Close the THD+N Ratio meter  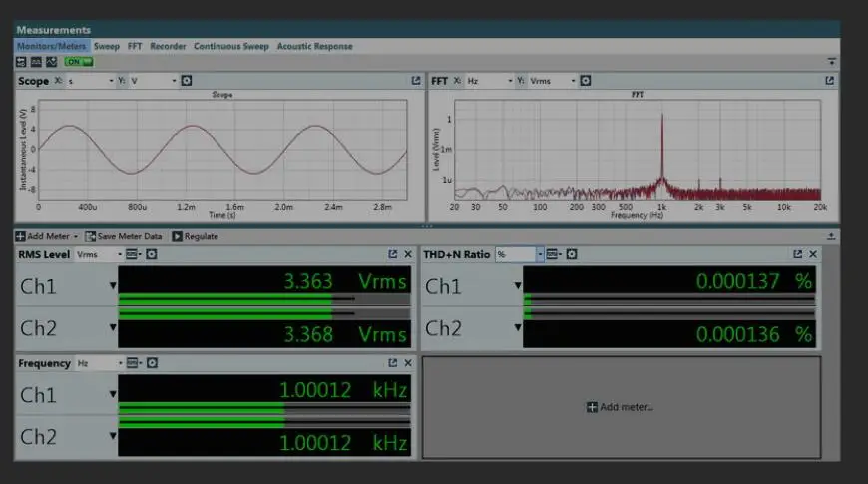tap(813, 254)
